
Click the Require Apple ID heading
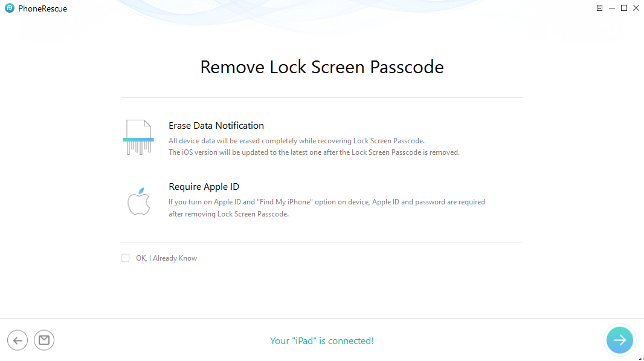pyautogui.click(x=204, y=187)
